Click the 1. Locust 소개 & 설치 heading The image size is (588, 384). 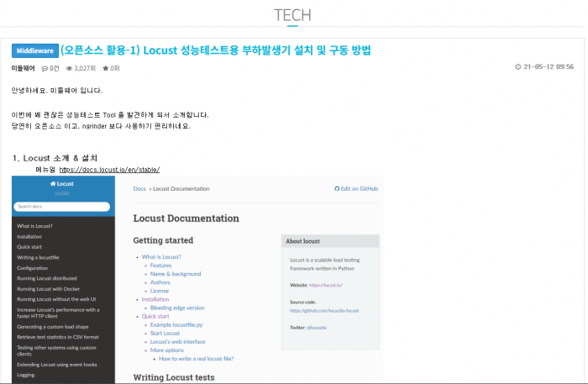55,158
